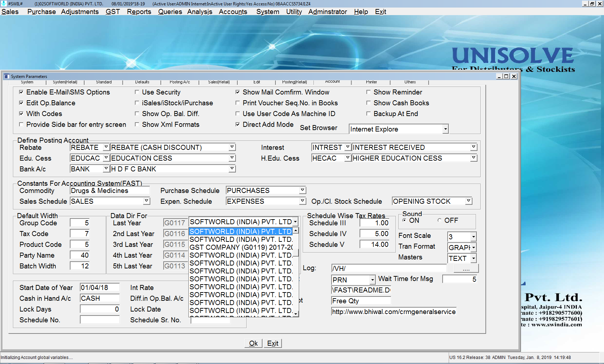This screenshot has height=364, width=604.
Task: Select GST COMPANY (G0119) from the list
Action: point(241,247)
